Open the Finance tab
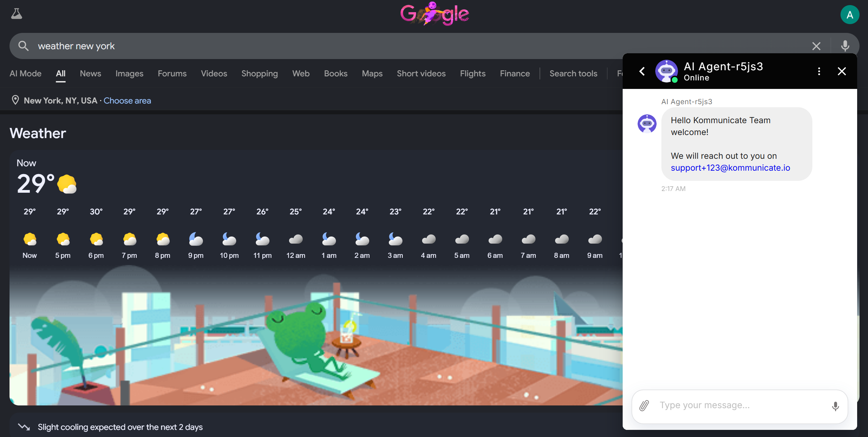The image size is (868, 437). pyautogui.click(x=515, y=74)
